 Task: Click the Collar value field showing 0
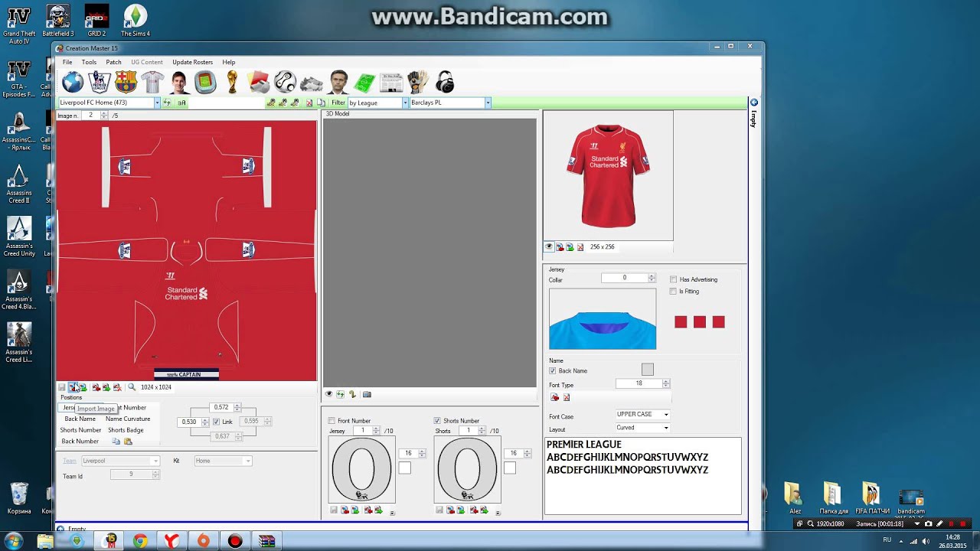(628, 278)
